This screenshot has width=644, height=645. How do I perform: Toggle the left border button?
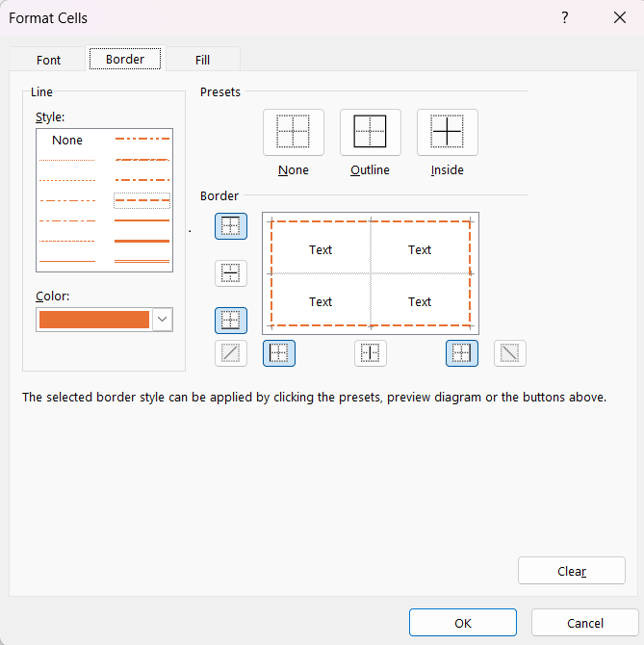(x=279, y=353)
